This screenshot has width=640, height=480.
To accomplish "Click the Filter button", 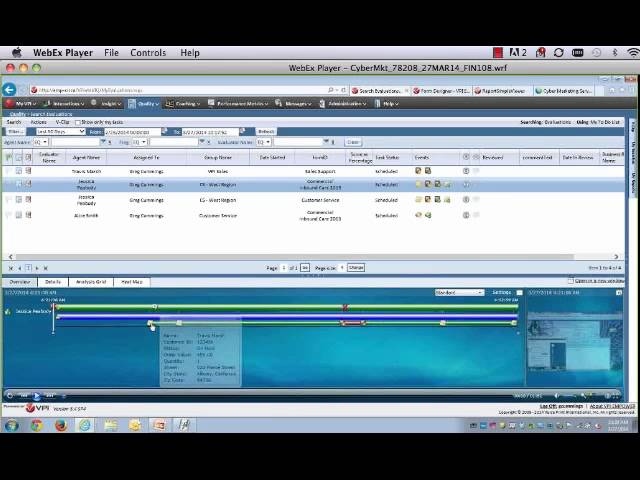I will tap(16, 131).
